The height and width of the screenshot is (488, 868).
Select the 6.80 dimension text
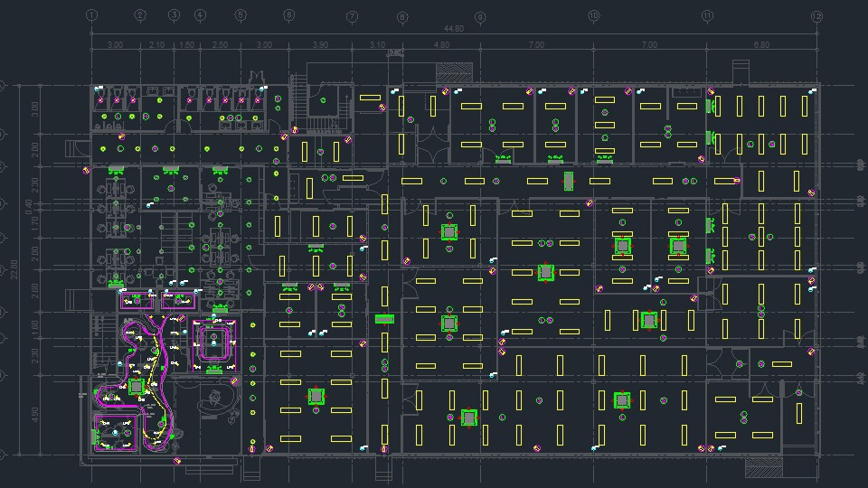[761, 44]
